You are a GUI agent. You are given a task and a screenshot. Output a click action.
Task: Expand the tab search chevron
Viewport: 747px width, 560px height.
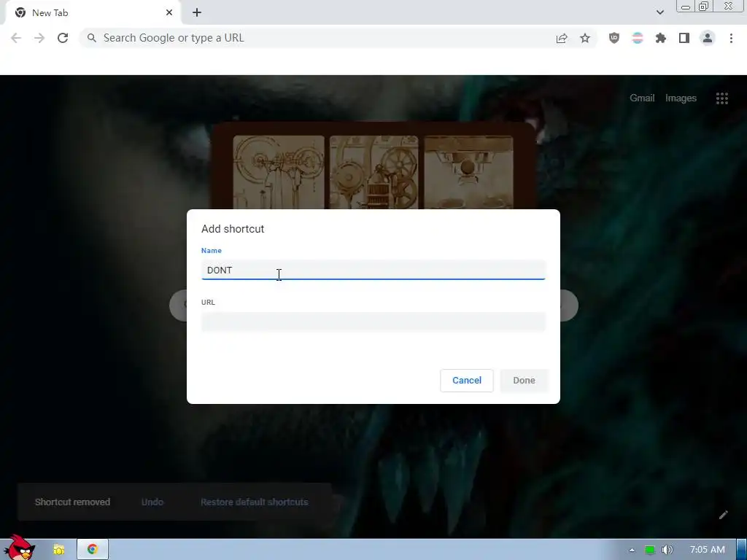point(659,12)
